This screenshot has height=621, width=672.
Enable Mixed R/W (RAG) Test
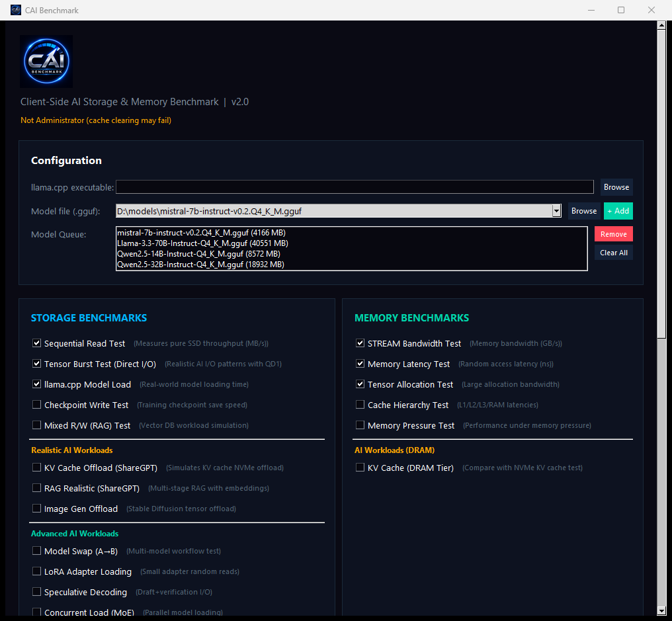click(x=37, y=425)
